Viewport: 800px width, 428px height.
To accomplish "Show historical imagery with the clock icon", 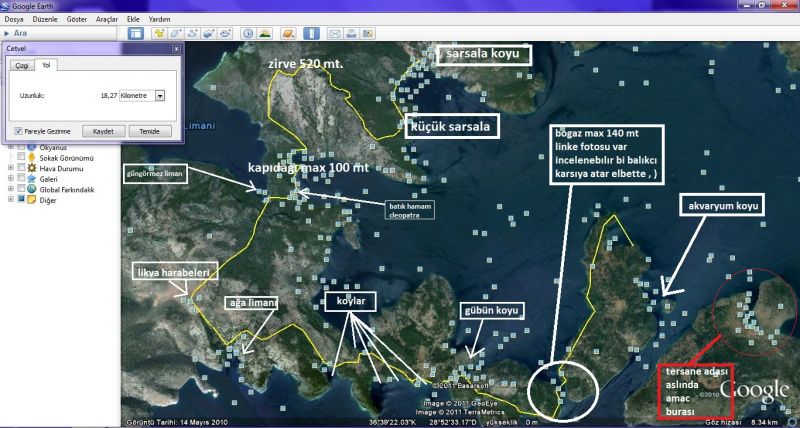I will (248, 34).
